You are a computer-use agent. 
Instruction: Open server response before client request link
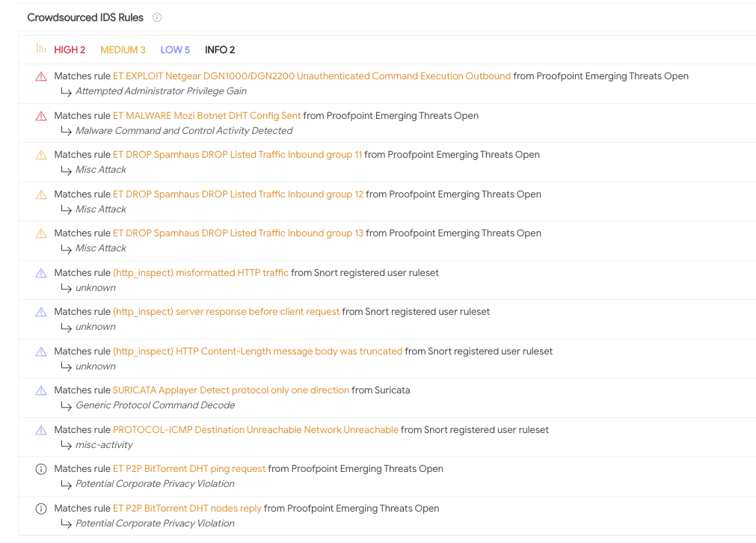click(x=226, y=312)
